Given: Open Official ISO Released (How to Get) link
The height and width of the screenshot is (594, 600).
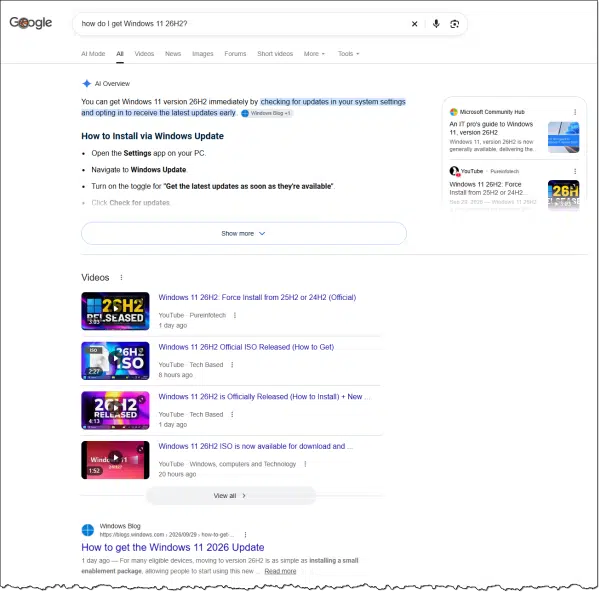Looking at the screenshot, I should click(246, 347).
